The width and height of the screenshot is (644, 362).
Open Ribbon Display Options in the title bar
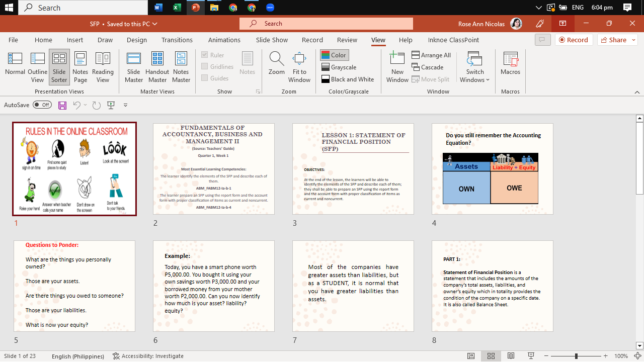(562, 24)
